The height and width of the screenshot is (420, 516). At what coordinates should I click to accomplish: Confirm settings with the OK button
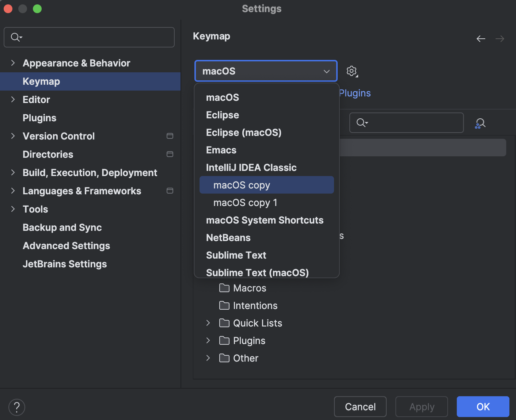483,406
